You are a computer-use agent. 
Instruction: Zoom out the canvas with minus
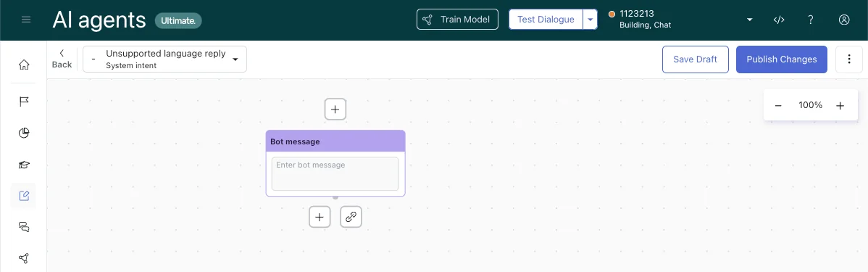coord(777,105)
